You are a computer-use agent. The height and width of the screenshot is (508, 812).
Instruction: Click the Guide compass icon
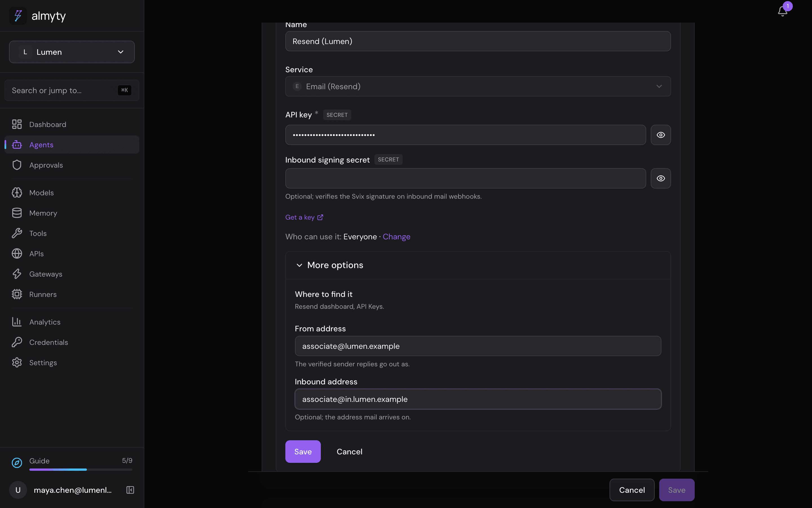tap(17, 463)
